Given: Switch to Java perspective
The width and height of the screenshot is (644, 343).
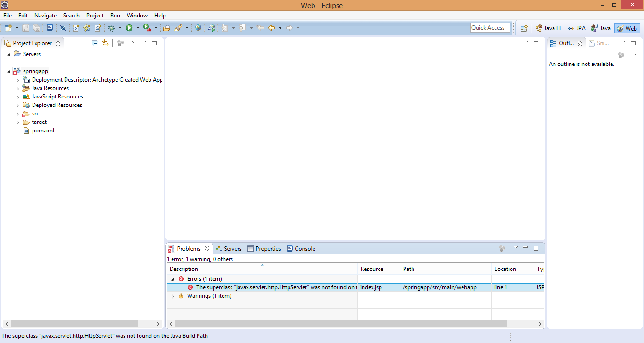Looking at the screenshot, I should coord(601,28).
